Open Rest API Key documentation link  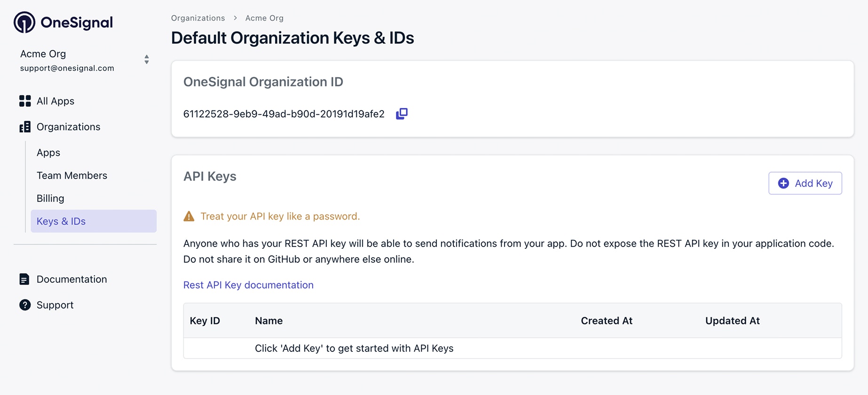tap(248, 285)
